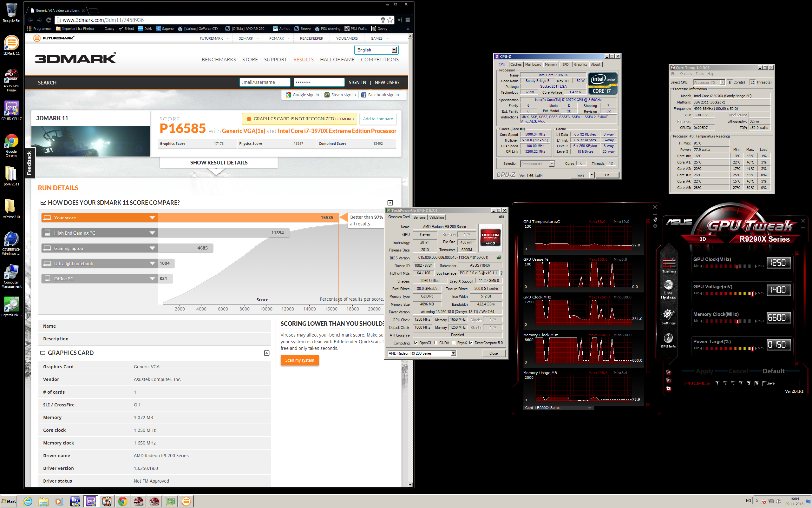Reload the 3DMark page in Chrome
The height and width of the screenshot is (508, 812).
pos(49,20)
